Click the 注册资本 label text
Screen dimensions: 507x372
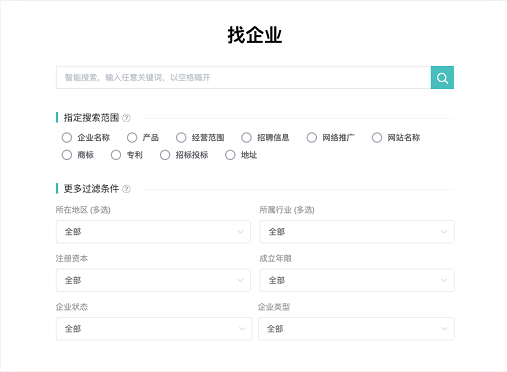point(72,258)
